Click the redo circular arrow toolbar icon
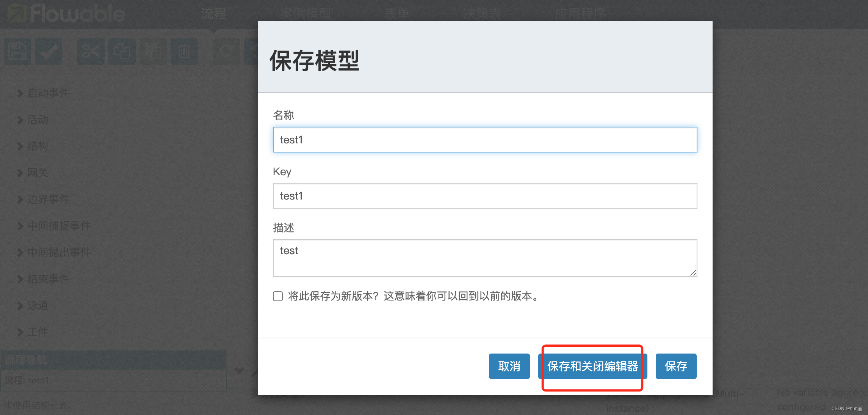Image resolution: width=868 pixels, height=415 pixels. click(226, 51)
